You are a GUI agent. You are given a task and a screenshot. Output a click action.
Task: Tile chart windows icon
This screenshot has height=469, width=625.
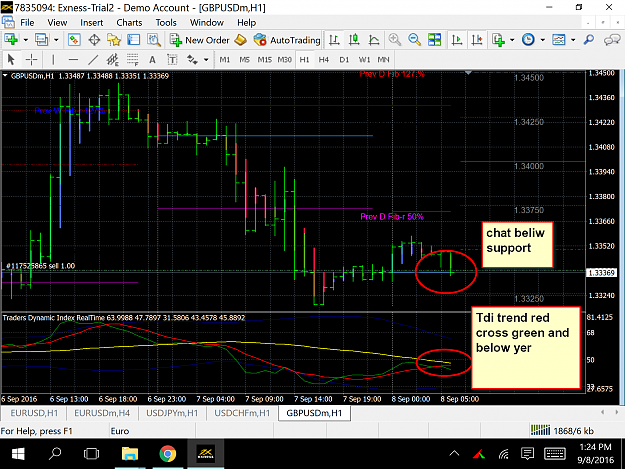pyautogui.click(x=434, y=39)
